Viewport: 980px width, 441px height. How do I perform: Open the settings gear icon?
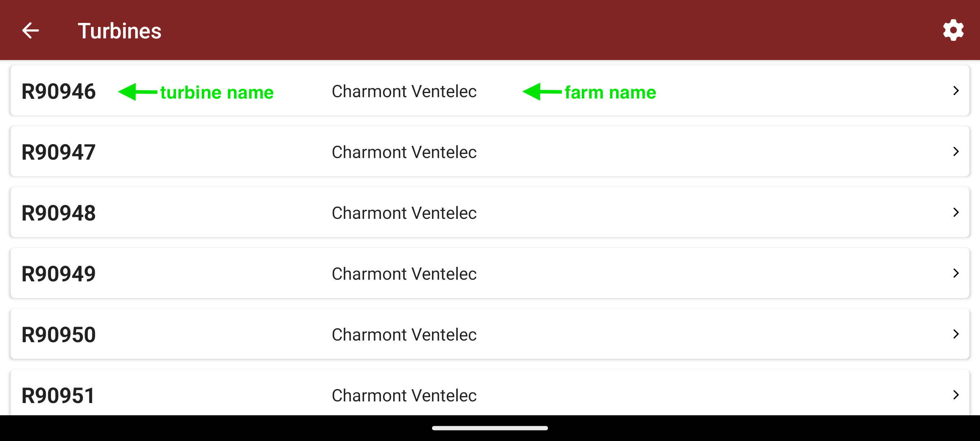953,30
